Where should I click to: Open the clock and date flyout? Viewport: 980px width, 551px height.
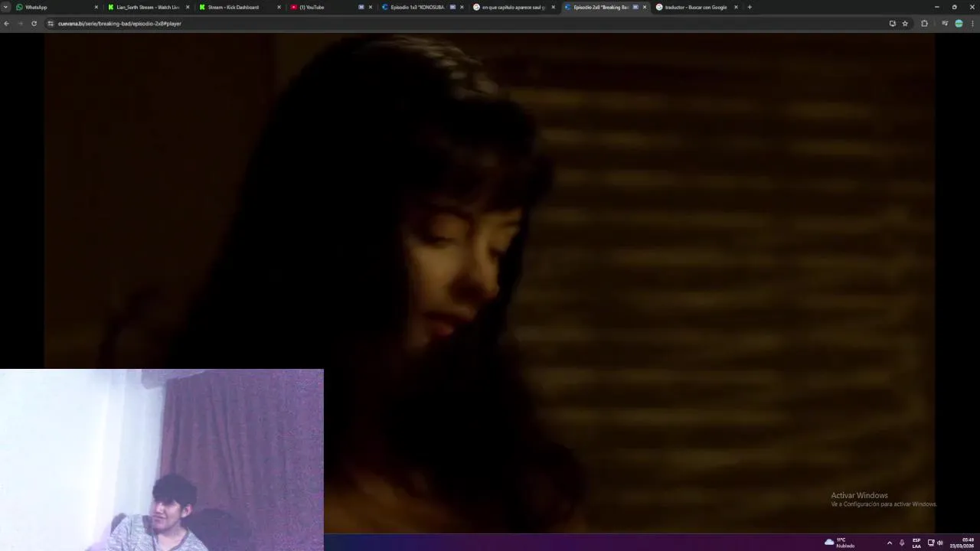pyautogui.click(x=962, y=543)
